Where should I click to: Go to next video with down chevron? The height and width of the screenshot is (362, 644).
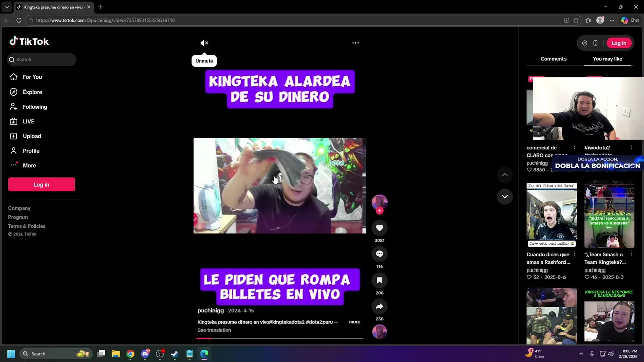[505, 197]
